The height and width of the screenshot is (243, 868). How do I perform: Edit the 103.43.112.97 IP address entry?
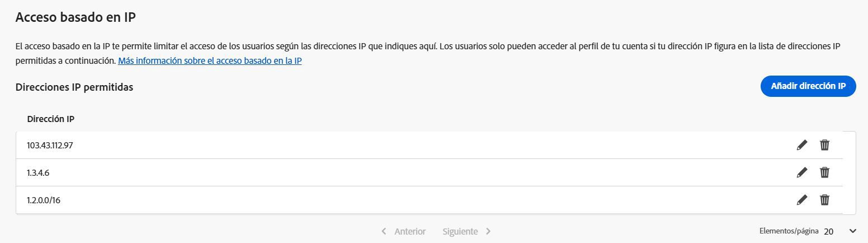coord(802,145)
